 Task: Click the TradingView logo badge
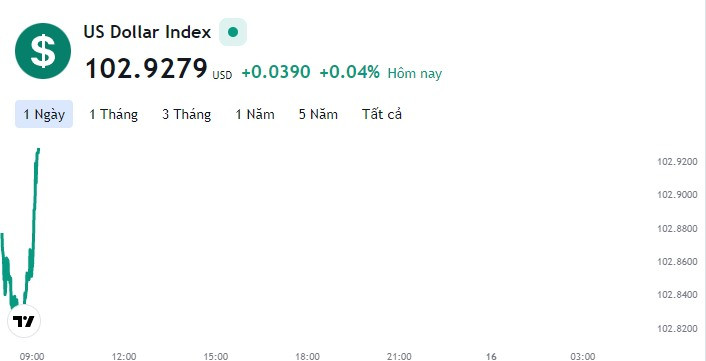pyautogui.click(x=24, y=321)
